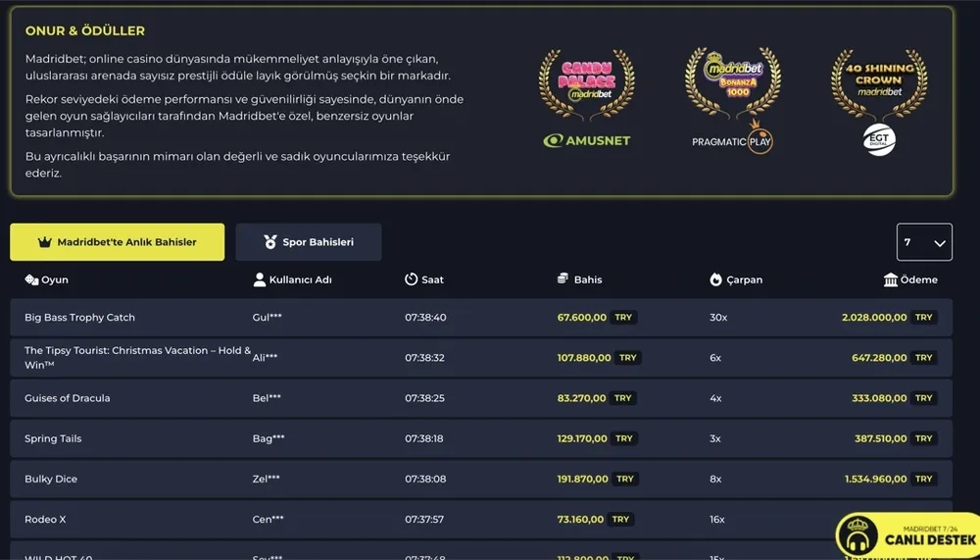The height and width of the screenshot is (560, 980).
Task: Click the Amusnet provider logo
Action: (587, 141)
